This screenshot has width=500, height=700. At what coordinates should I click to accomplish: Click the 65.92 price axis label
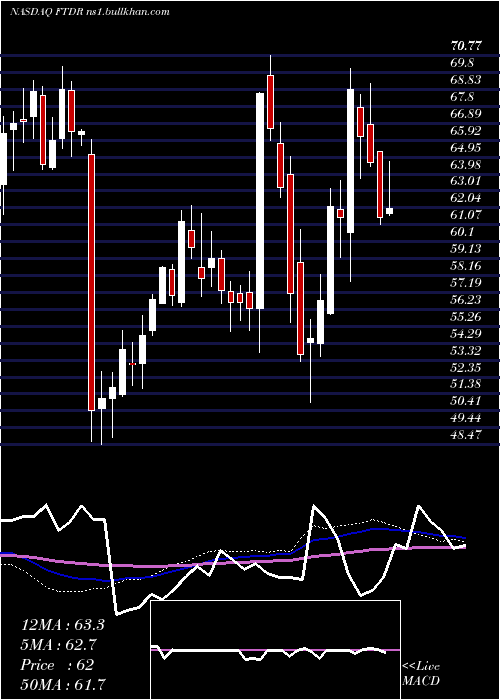[466, 130]
